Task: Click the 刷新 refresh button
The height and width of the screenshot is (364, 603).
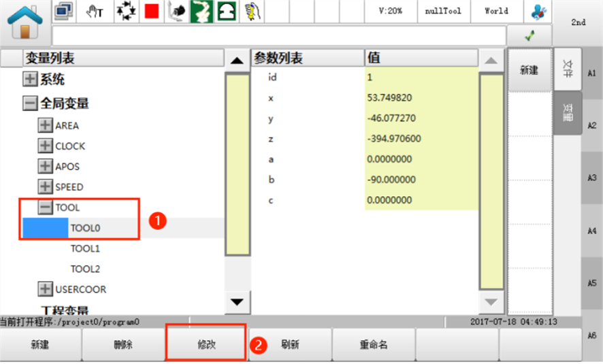Action: pos(291,344)
